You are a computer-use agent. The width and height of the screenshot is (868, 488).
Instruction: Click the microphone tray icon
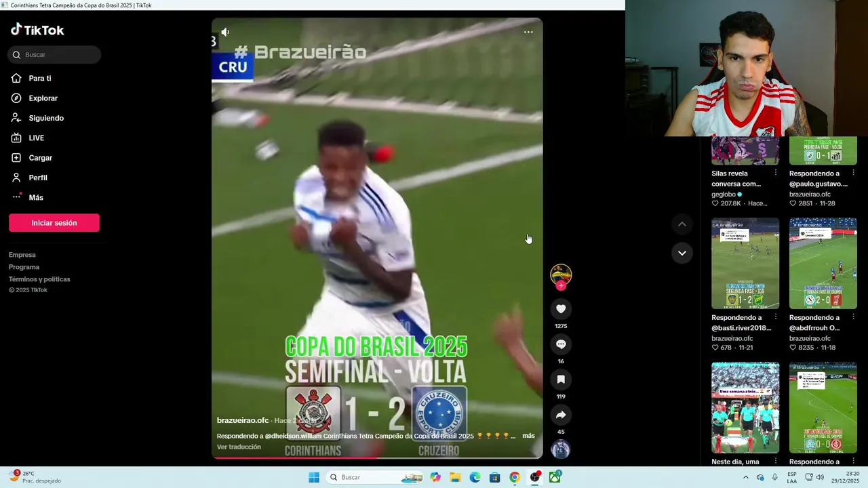pyautogui.click(x=775, y=477)
